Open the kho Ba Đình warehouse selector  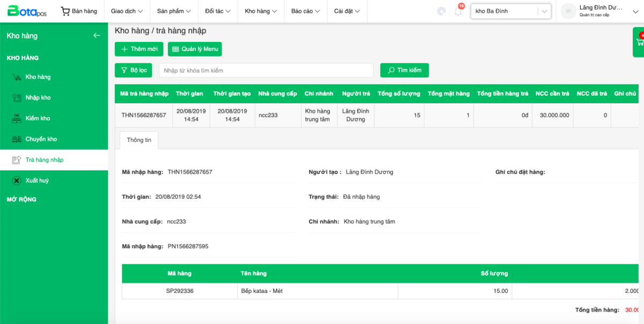tap(510, 11)
